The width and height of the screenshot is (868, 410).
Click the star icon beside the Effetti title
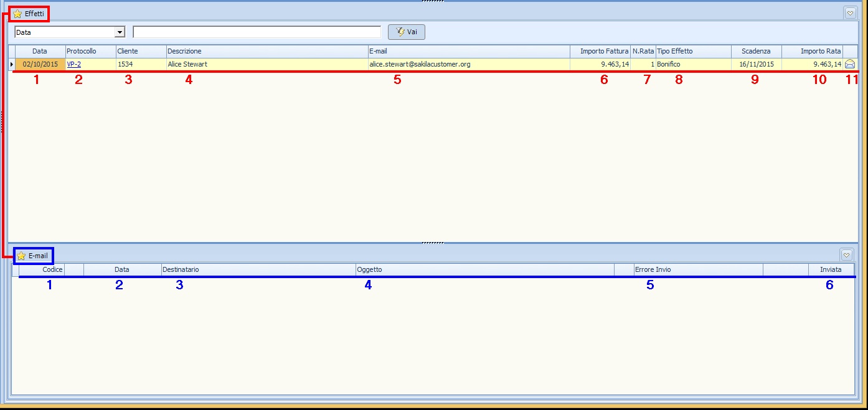pos(17,14)
